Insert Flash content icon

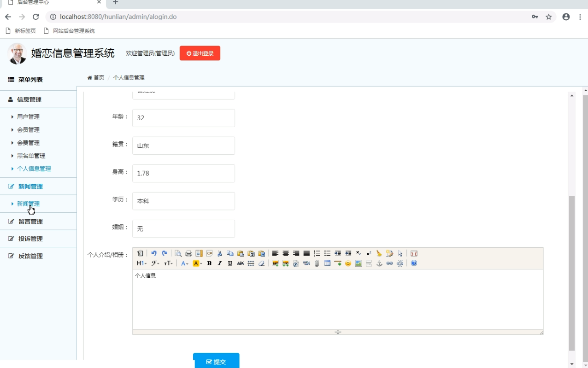pos(296,263)
